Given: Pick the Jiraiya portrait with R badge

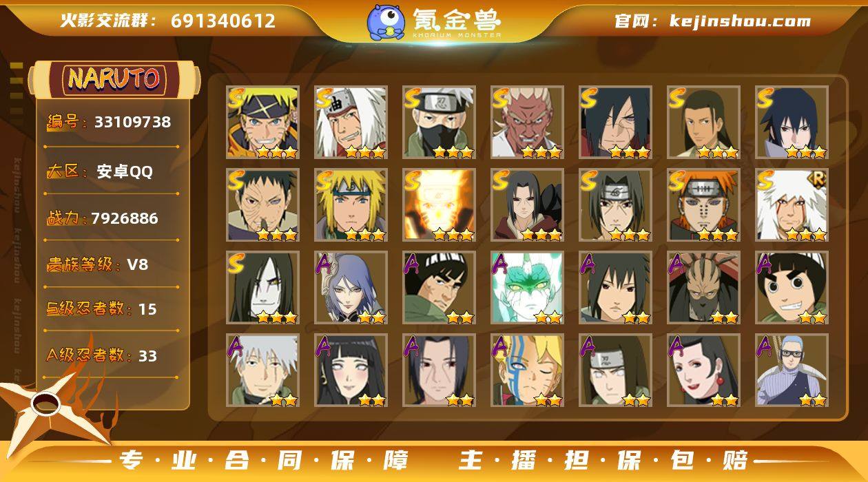Looking at the screenshot, I should 792,205.
